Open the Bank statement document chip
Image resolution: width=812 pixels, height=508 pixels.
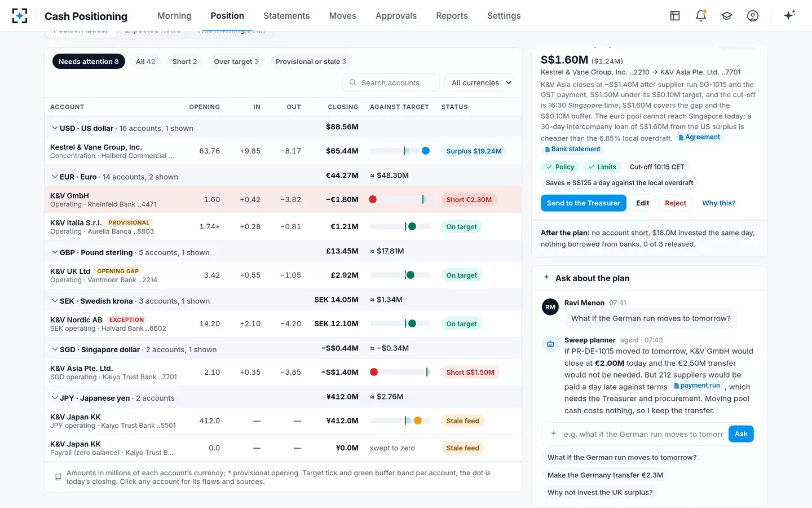pyautogui.click(x=572, y=149)
